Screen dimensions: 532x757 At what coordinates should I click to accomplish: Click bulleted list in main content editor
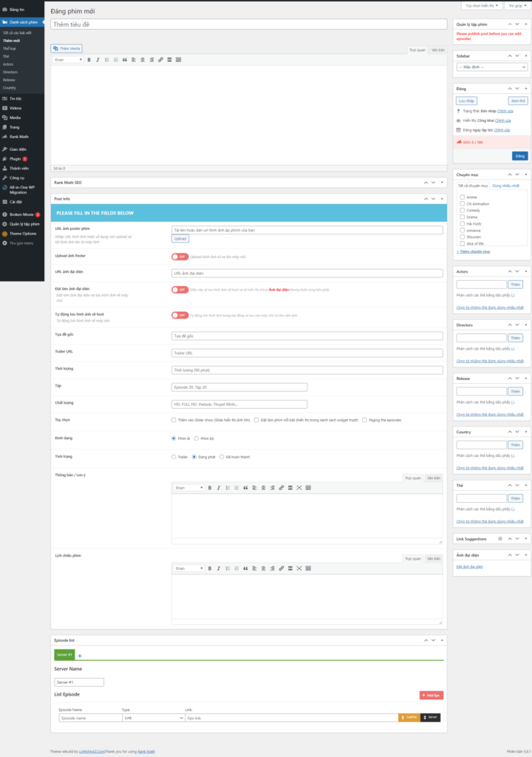(x=106, y=60)
